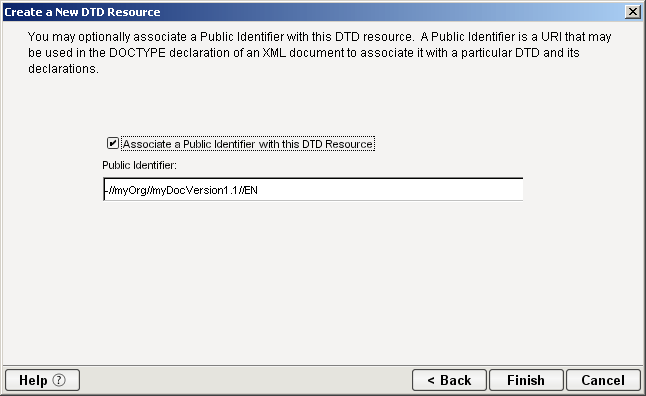Close the dialog with the X button
The image size is (646, 396).
632,12
